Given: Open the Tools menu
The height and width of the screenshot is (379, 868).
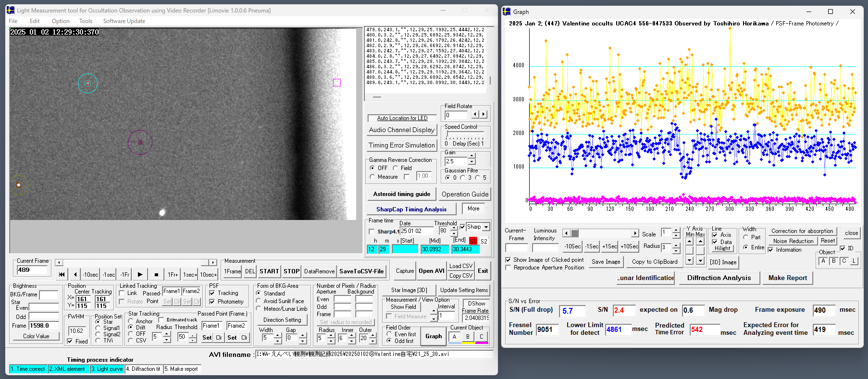Looking at the screenshot, I should click(x=86, y=21).
